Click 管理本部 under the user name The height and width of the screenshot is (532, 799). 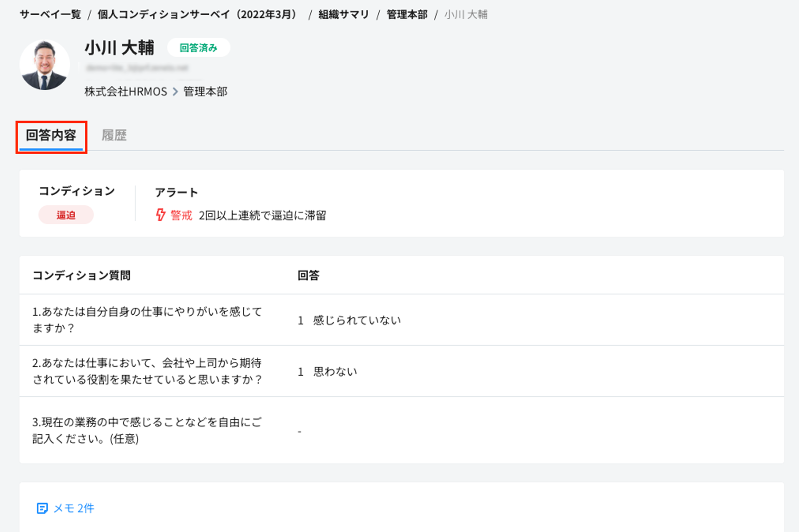205,92
